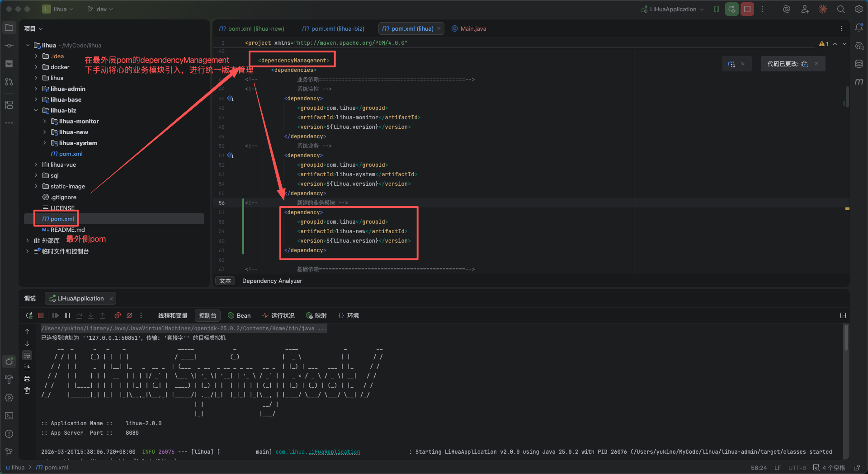Viewport: 868px width, 474px height.
Task: Switch to the Main.java editor tab
Action: click(x=473, y=28)
